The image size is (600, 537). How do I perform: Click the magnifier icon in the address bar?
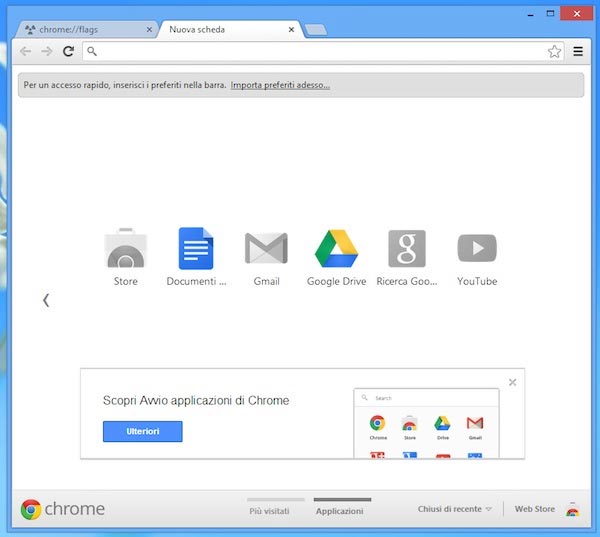92,51
